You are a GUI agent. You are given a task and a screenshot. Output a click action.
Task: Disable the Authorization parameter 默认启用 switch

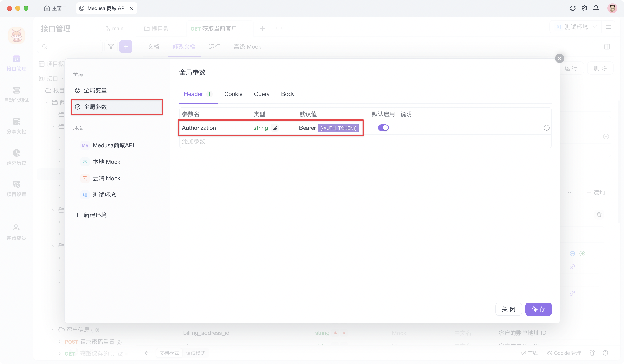[383, 128]
